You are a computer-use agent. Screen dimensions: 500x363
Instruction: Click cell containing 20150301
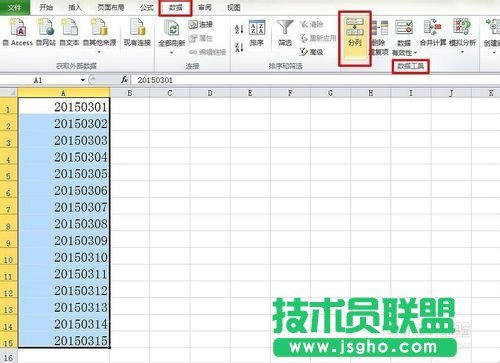64,106
